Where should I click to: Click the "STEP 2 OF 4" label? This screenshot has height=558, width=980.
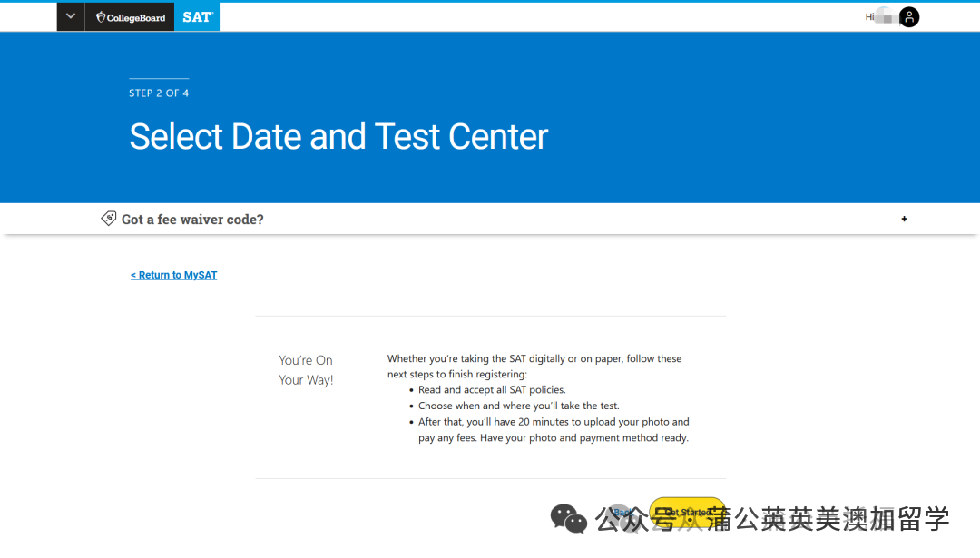point(159,93)
